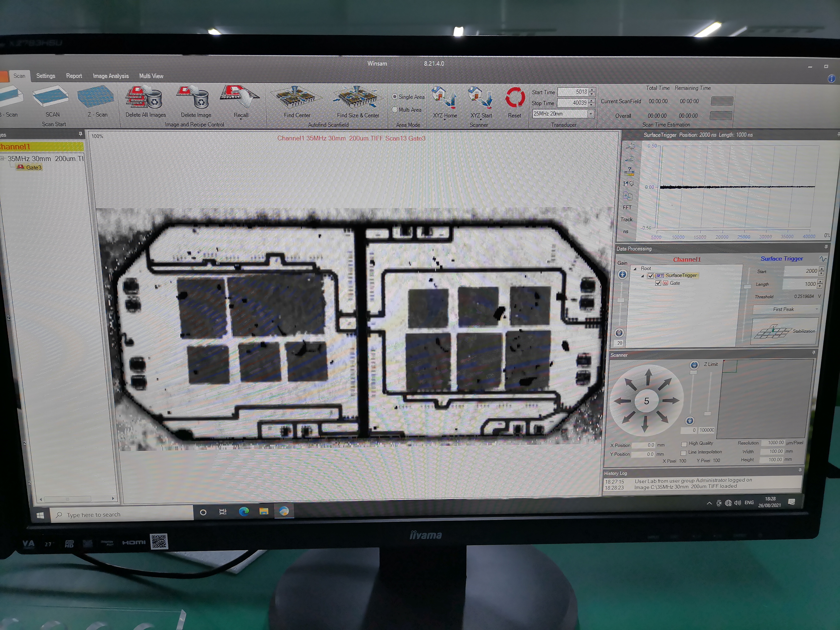
Task: Collapse the Root tree node
Action: (x=635, y=268)
